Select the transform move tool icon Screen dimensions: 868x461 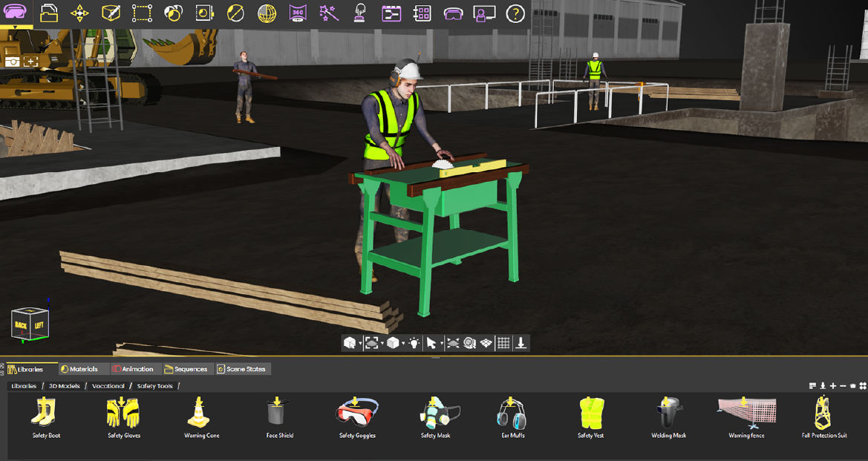point(79,13)
